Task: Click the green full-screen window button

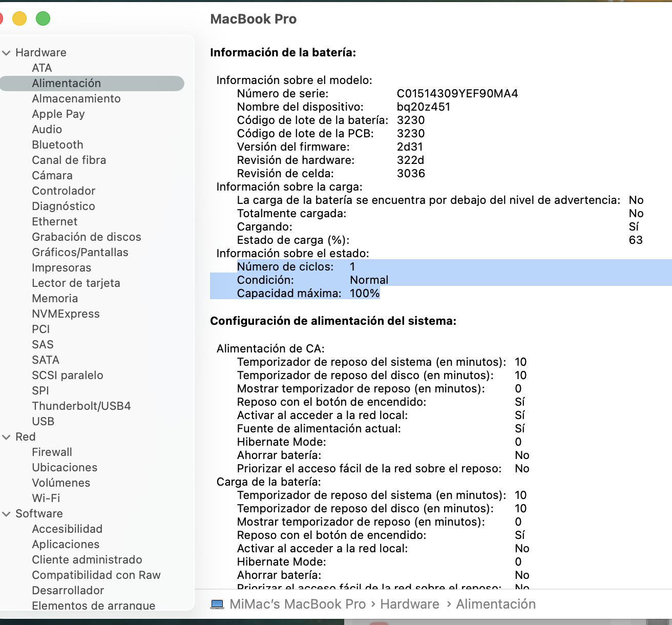Action: click(43, 19)
